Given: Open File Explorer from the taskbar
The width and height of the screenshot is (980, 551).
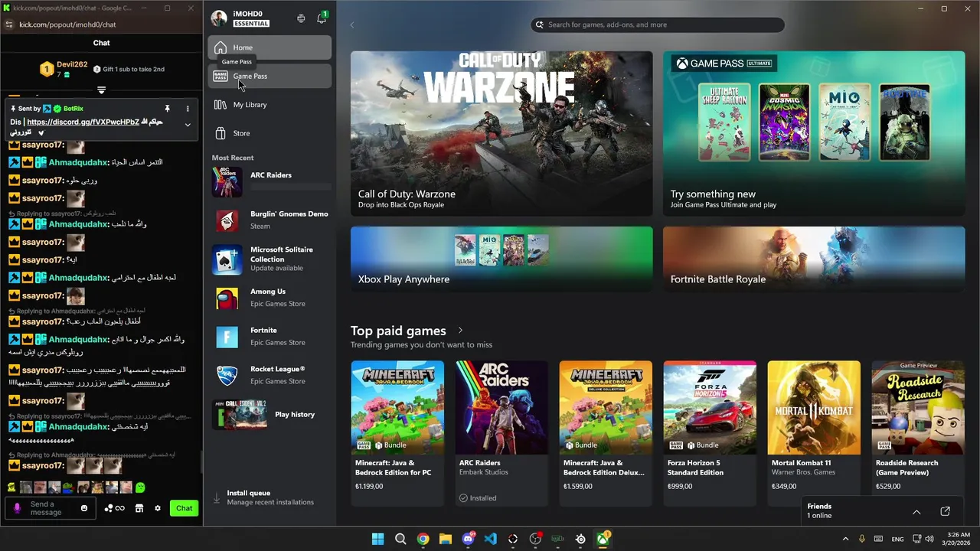Looking at the screenshot, I should point(446,539).
